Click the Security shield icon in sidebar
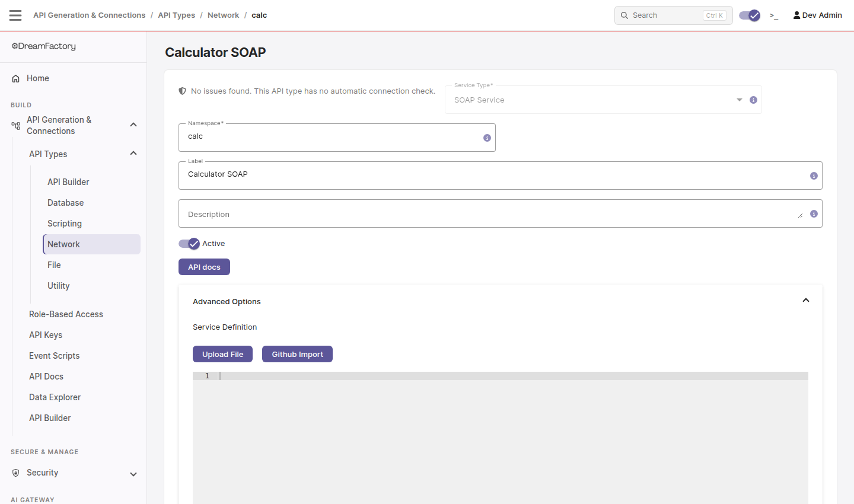The width and height of the screenshot is (854, 504). (x=16, y=473)
